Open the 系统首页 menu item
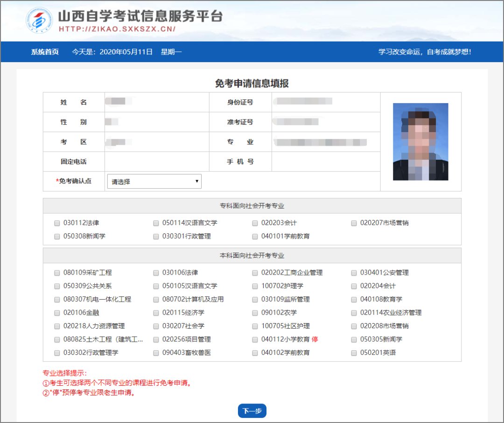This screenshot has width=504, height=423. (45, 52)
